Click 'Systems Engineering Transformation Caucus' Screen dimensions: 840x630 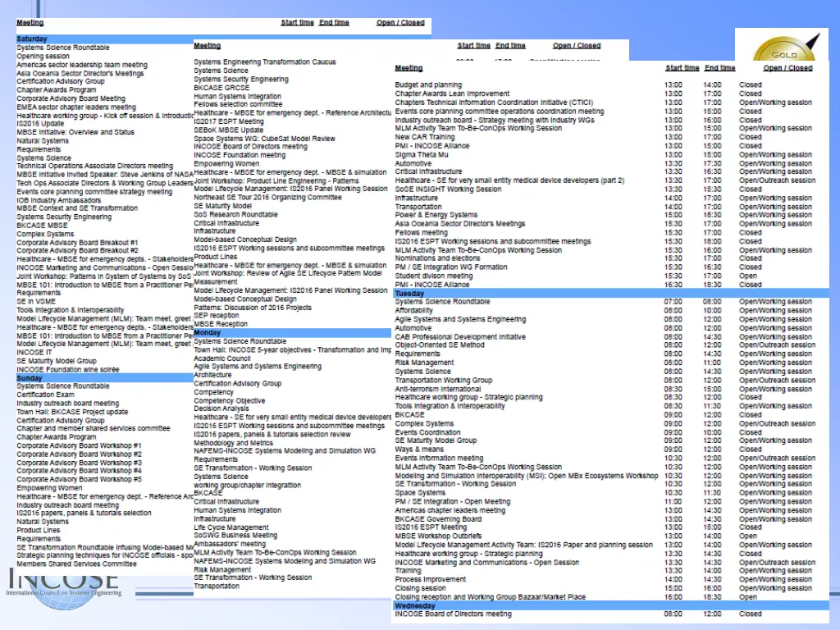click(x=265, y=62)
